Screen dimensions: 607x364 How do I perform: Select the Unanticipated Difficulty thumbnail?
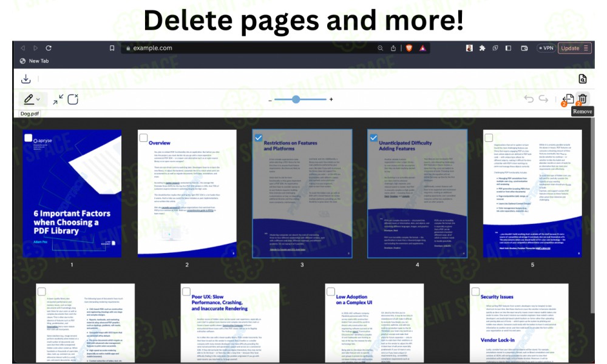tap(418, 194)
